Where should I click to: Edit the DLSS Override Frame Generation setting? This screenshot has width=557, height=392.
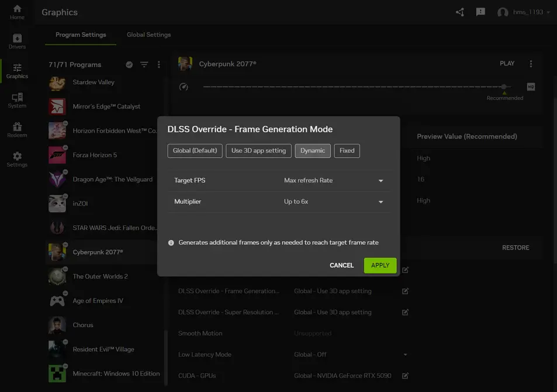pyautogui.click(x=405, y=291)
